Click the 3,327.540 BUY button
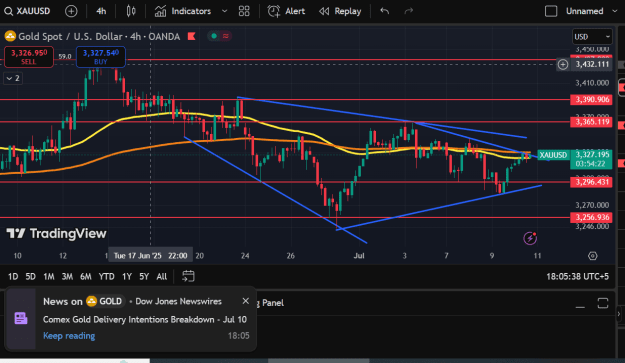The width and height of the screenshot is (625, 363). 101,57
